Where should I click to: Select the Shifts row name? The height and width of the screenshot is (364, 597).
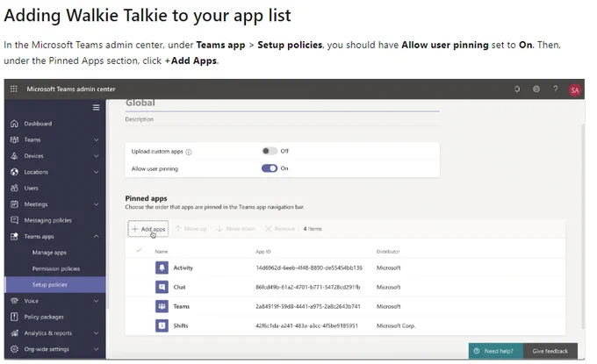point(181,325)
